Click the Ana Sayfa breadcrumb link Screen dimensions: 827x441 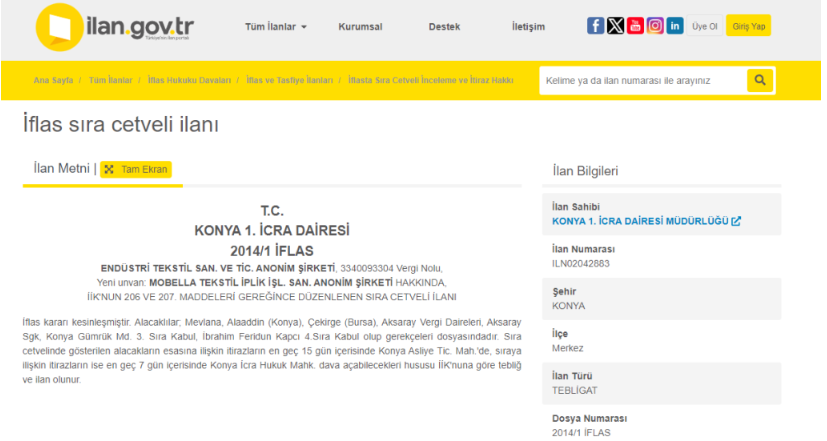55,79
